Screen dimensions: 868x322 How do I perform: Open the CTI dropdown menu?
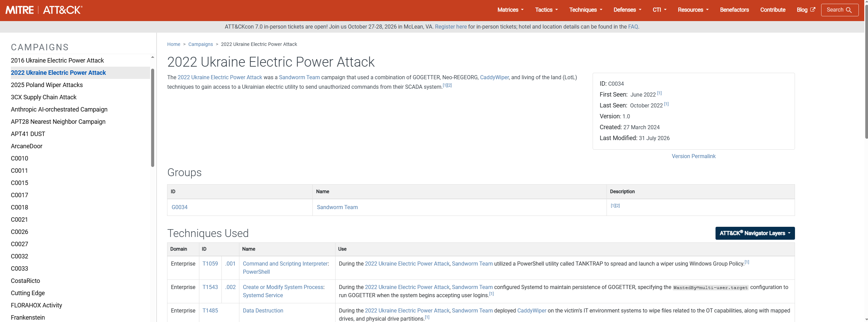659,10
